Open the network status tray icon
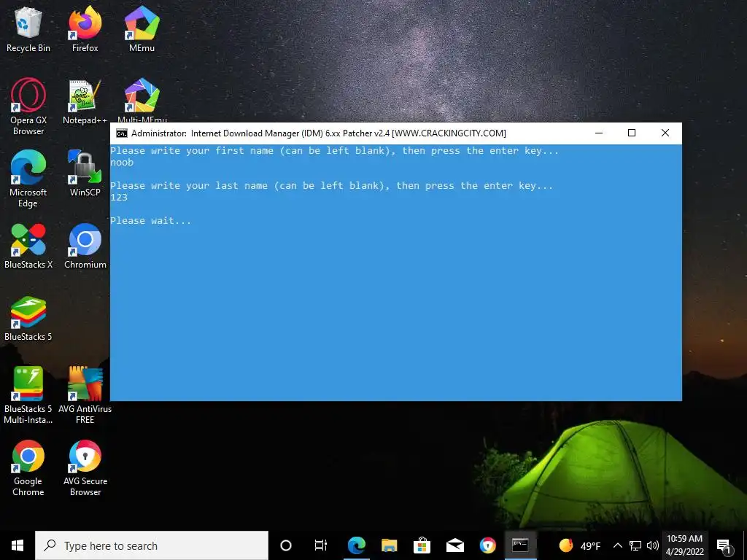Viewport: 747px width, 560px height. click(635, 545)
